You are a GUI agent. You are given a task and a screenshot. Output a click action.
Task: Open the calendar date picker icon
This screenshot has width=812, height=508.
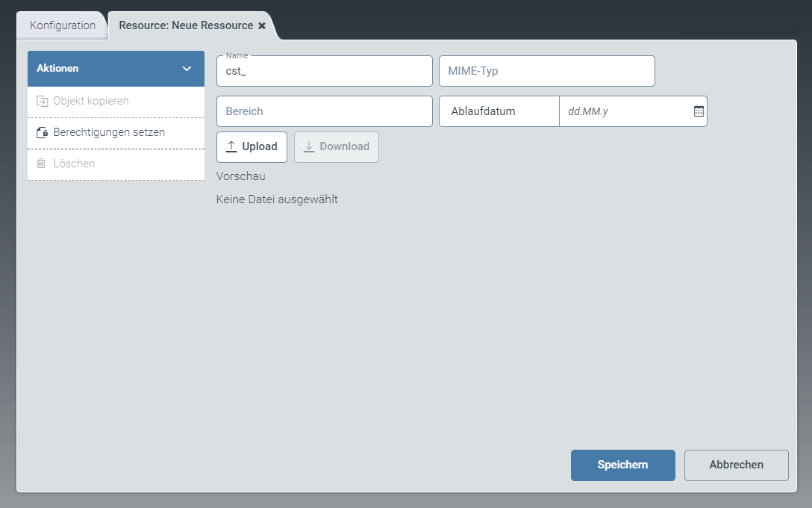click(699, 111)
